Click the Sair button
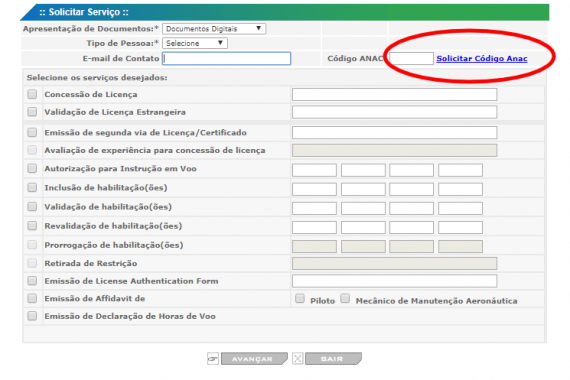570x380 pixels. pyautogui.click(x=333, y=359)
